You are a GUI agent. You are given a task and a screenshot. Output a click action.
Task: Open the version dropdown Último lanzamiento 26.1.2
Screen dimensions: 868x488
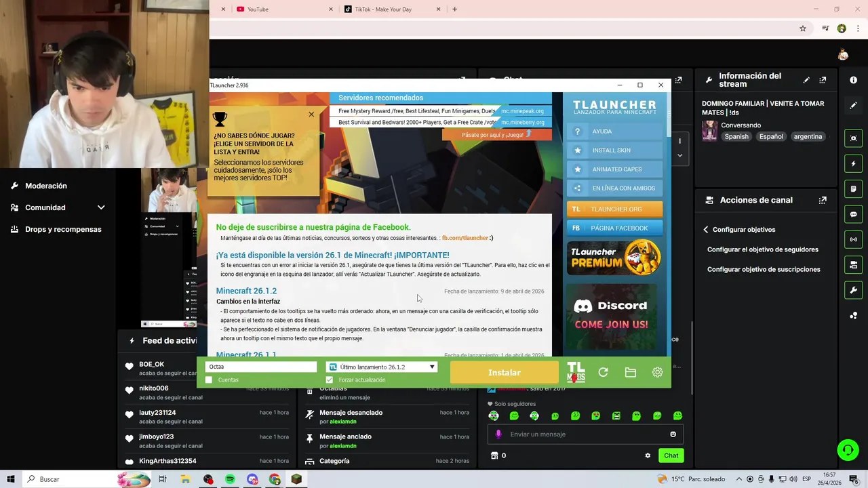[x=382, y=367]
